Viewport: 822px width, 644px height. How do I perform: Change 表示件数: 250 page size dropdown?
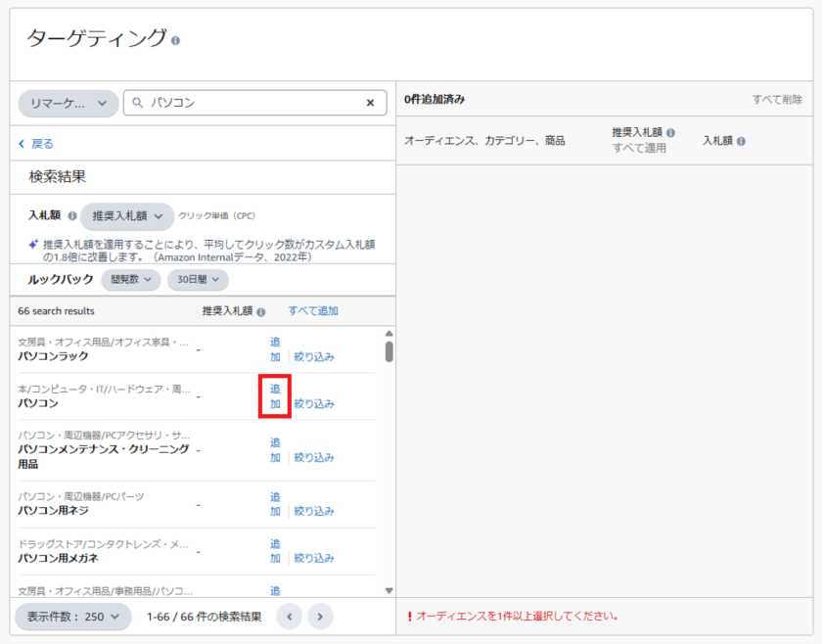[72, 617]
